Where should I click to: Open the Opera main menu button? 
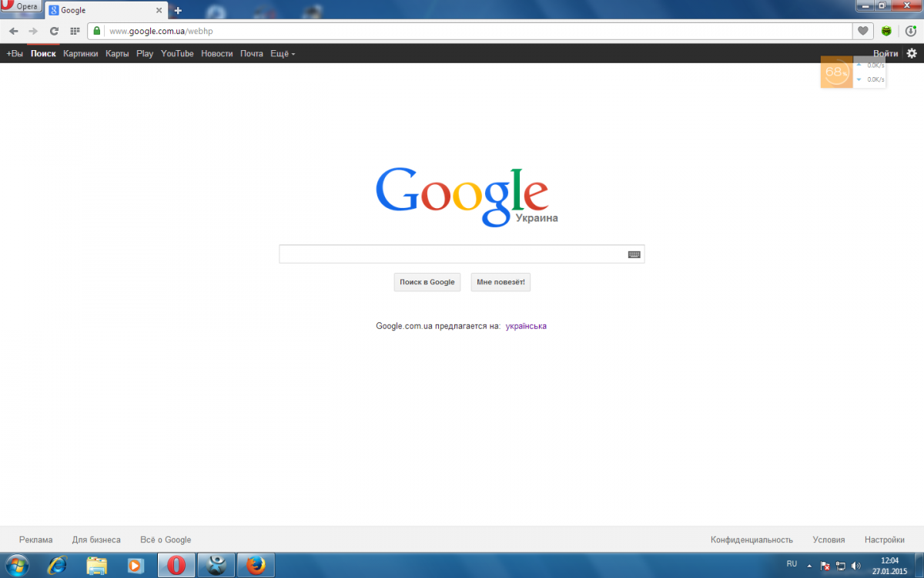[x=21, y=7]
